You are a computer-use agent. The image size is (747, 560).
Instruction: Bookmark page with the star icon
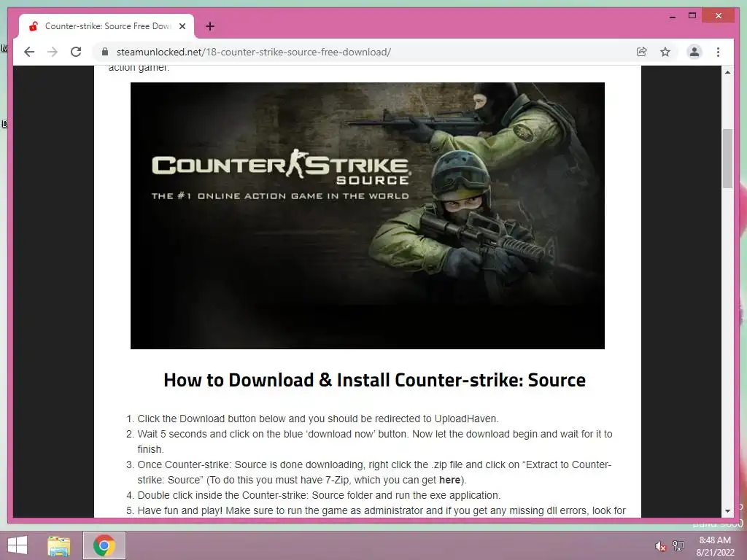[x=665, y=52]
